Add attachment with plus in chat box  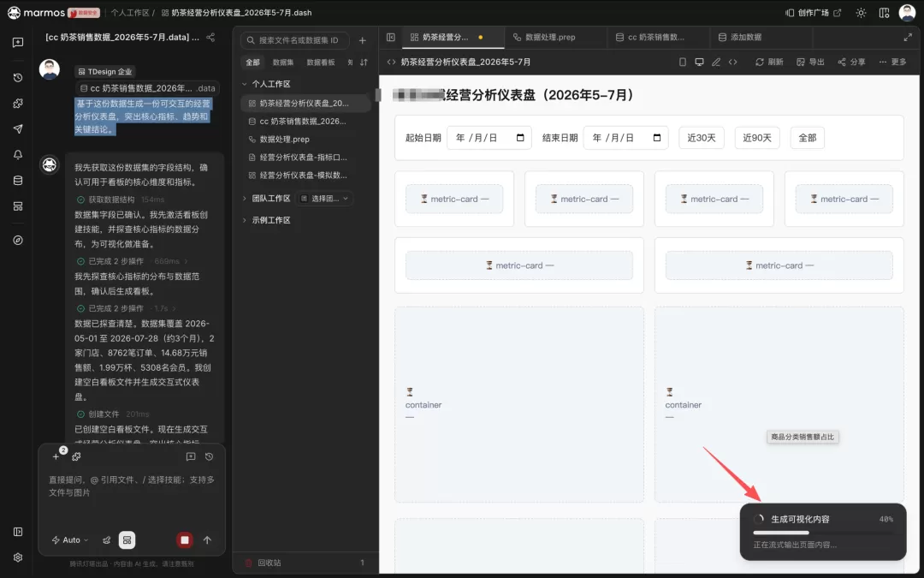pos(56,456)
